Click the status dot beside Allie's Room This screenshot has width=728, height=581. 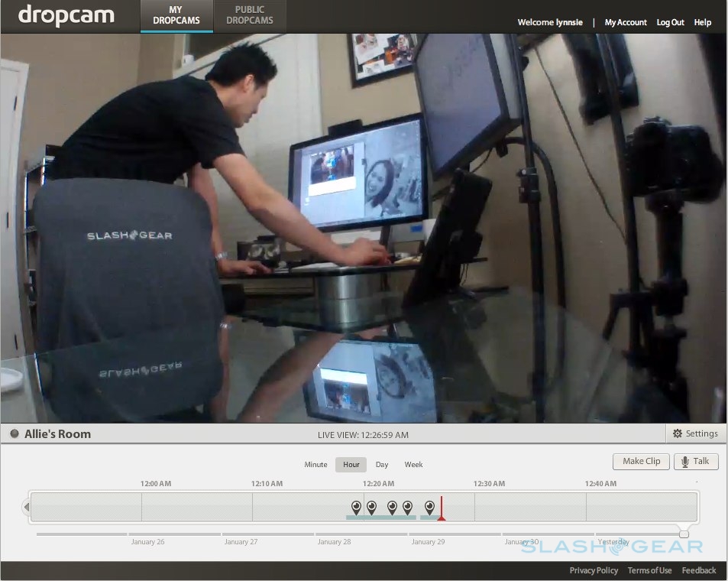point(14,434)
